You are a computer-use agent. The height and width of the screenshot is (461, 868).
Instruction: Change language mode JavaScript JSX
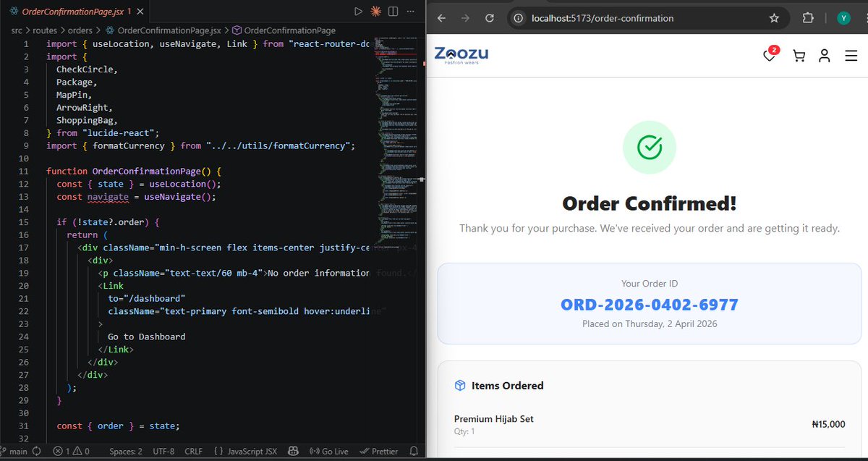point(245,452)
